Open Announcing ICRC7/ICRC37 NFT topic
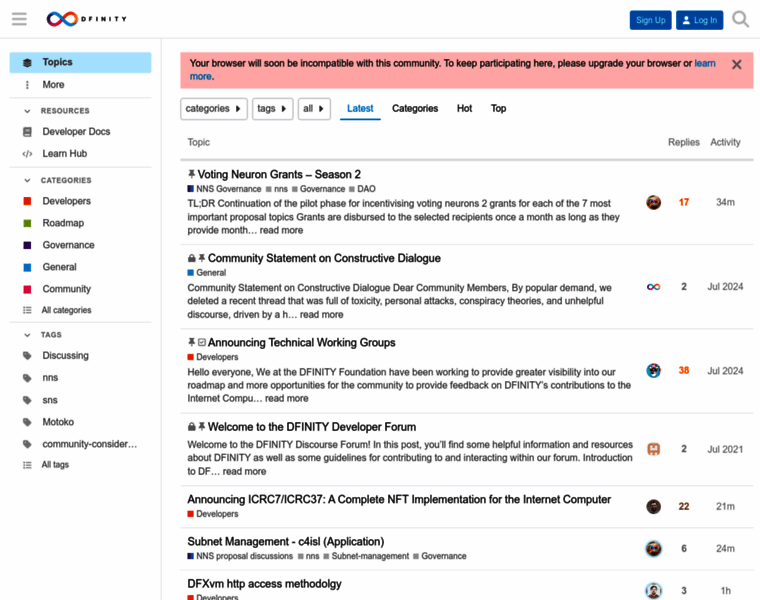760x600 pixels. pos(399,500)
